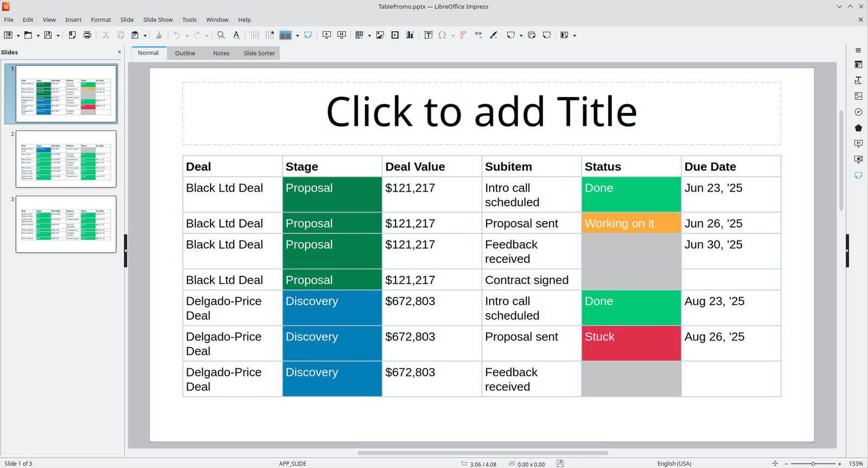The height and width of the screenshot is (468, 868).
Task: Open the New Slide dropdown arrow
Action: tap(521, 35)
